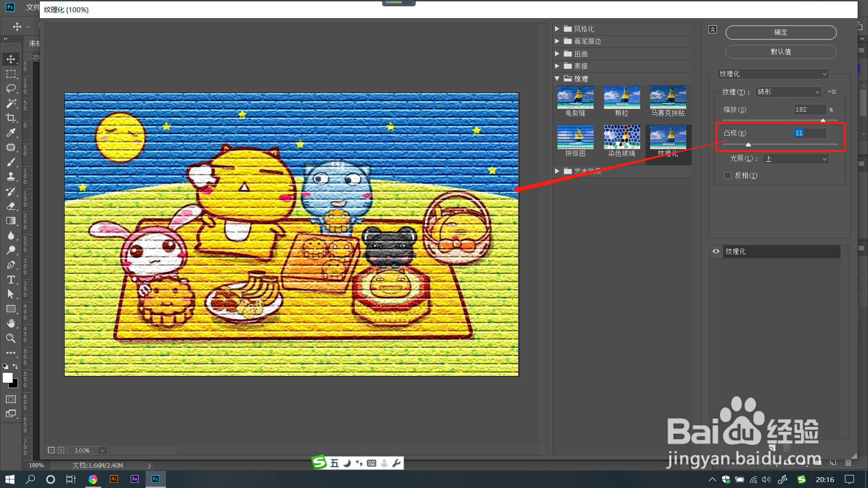Launch Illustrator from the taskbar
The image size is (868, 488).
click(114, 479)
